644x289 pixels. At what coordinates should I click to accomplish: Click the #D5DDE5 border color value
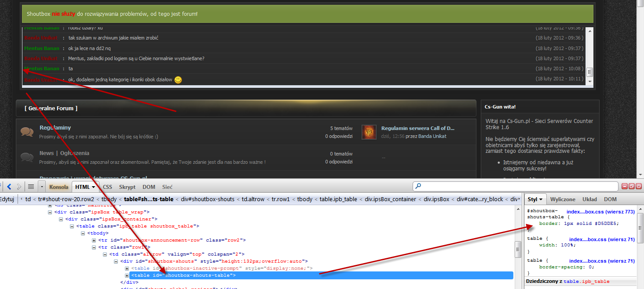click(605, 223)
